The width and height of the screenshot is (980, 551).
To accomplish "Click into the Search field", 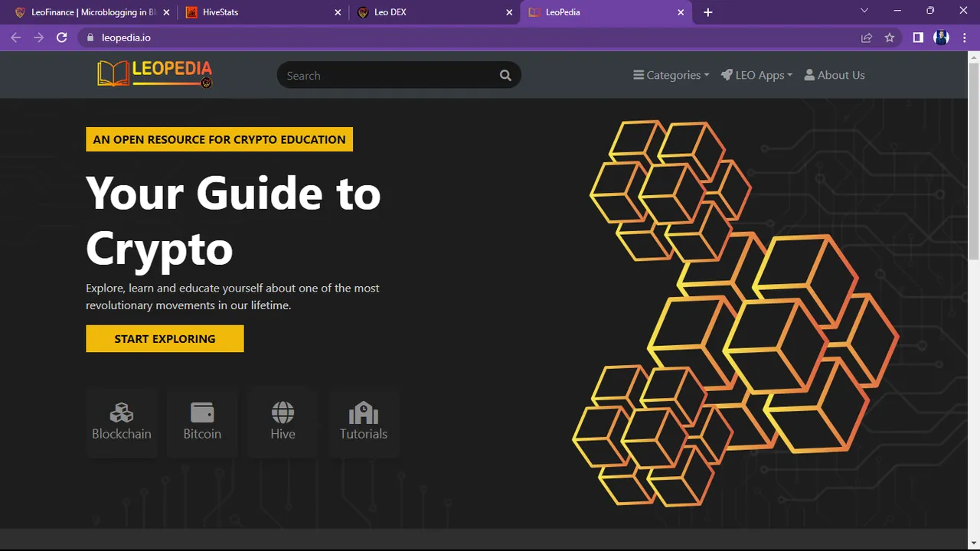I will 387,75.
